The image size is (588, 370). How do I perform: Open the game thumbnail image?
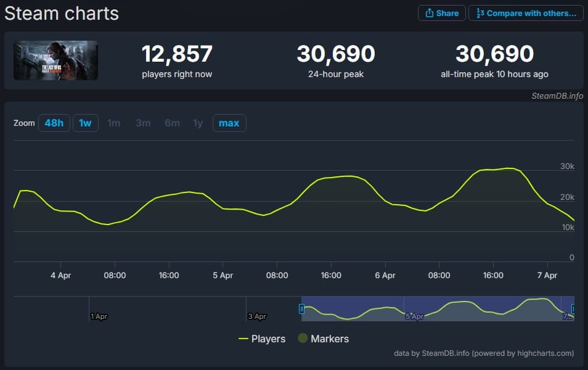tap(56, 60)
